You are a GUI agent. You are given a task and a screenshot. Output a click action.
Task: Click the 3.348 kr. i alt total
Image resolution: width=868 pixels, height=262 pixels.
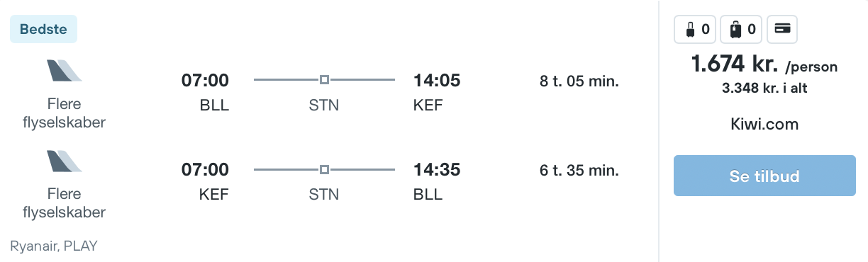(764, 89)
